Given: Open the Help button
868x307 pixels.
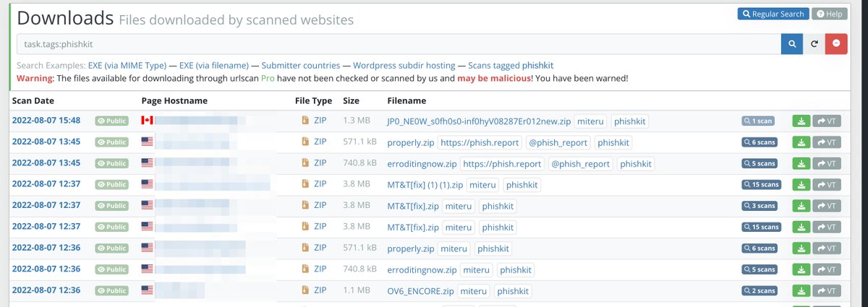Looking at the screenshot, I should coord(829,14).
